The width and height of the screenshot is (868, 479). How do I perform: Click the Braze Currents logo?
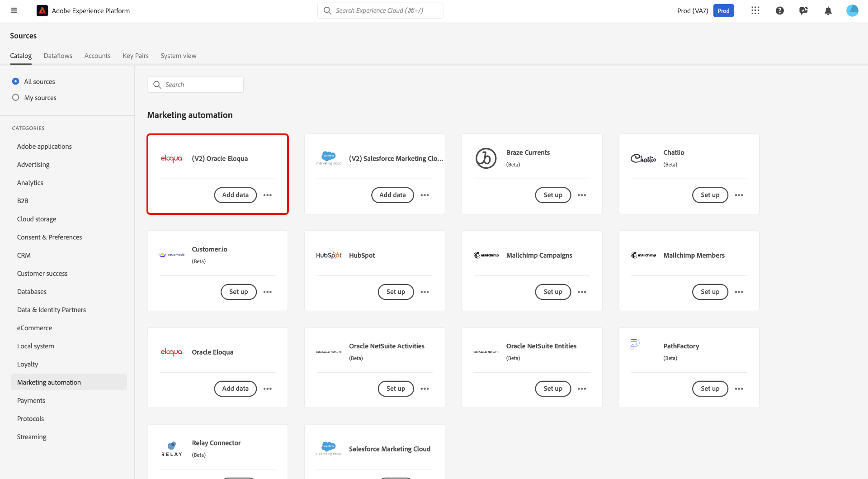pyautogui.click(x=486, y=158)
